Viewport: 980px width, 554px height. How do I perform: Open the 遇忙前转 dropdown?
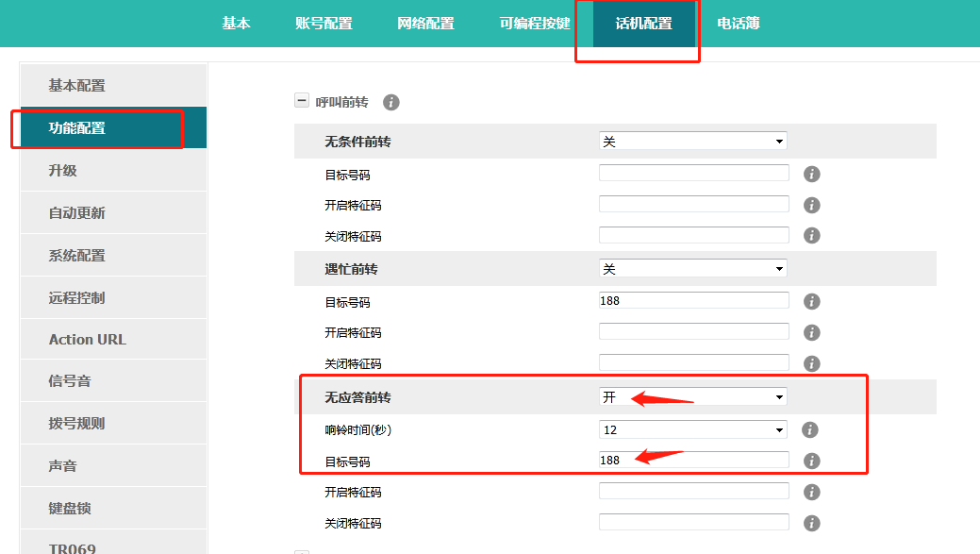[x=693, y=269]
